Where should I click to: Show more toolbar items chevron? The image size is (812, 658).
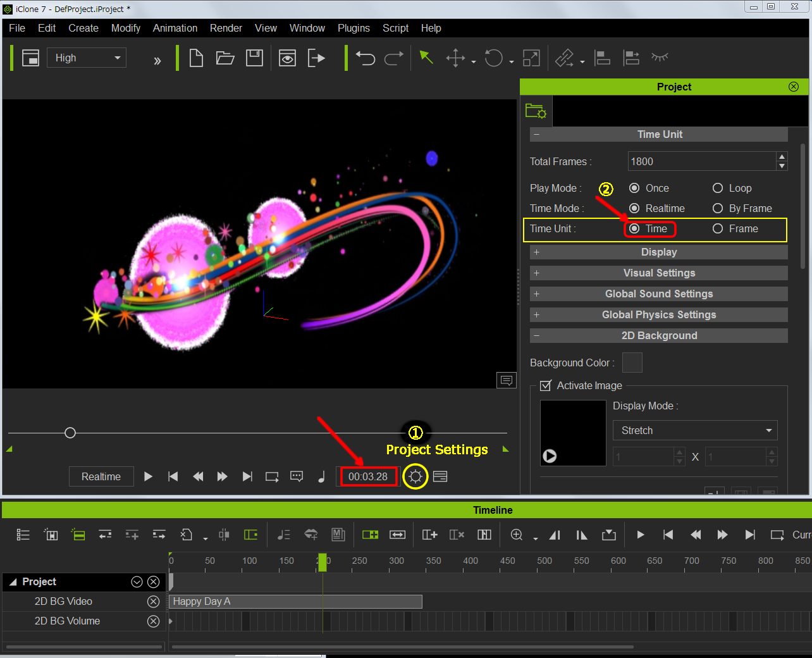click(x=157, y=61)
